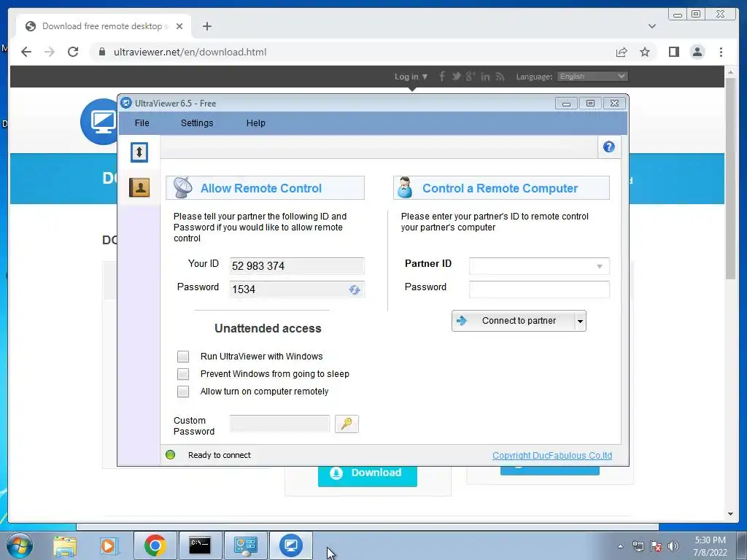The height and width of the screenshot is (560, 747).
Task: Open the website Language dropdown
Action: point(592,76)
